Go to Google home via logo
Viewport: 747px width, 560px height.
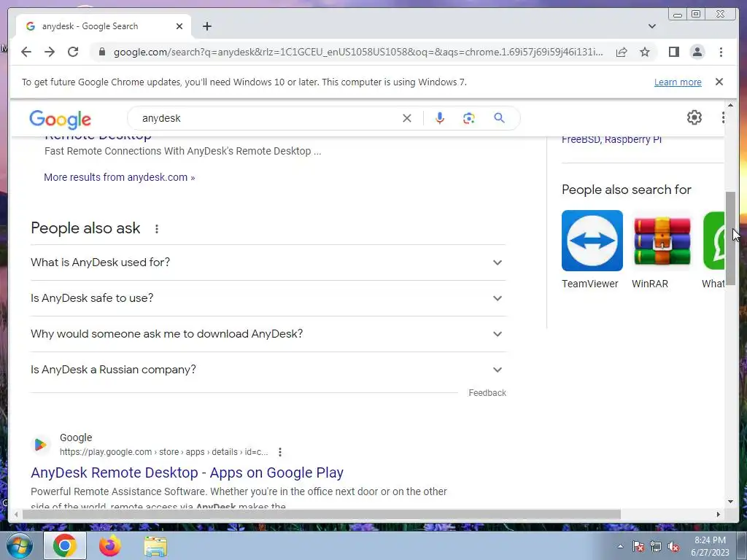60,119
